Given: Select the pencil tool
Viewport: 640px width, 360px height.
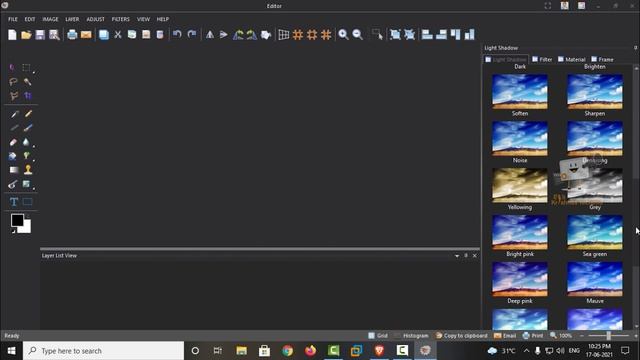Looking at the screenshot, I should tap(28, 114).
